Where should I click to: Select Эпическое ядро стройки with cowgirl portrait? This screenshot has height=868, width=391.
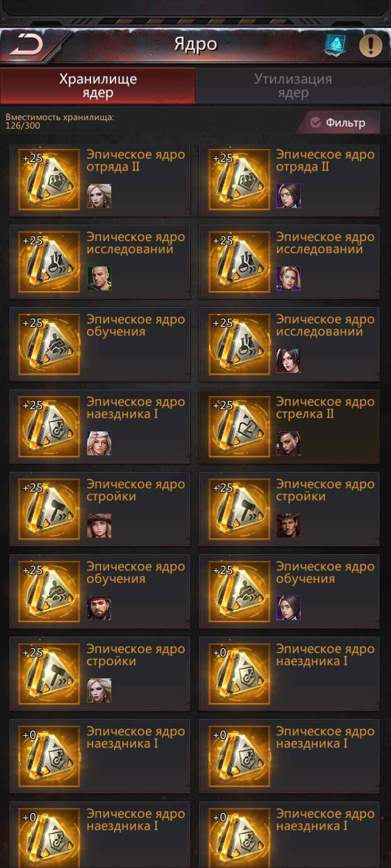click(x=100, y=509)
